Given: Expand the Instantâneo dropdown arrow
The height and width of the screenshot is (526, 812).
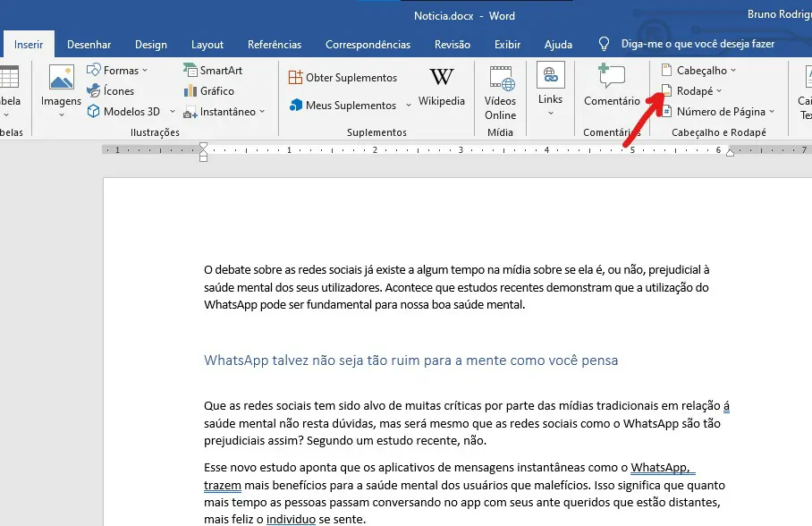Looking at the screenshot, I should click(262, 112).
